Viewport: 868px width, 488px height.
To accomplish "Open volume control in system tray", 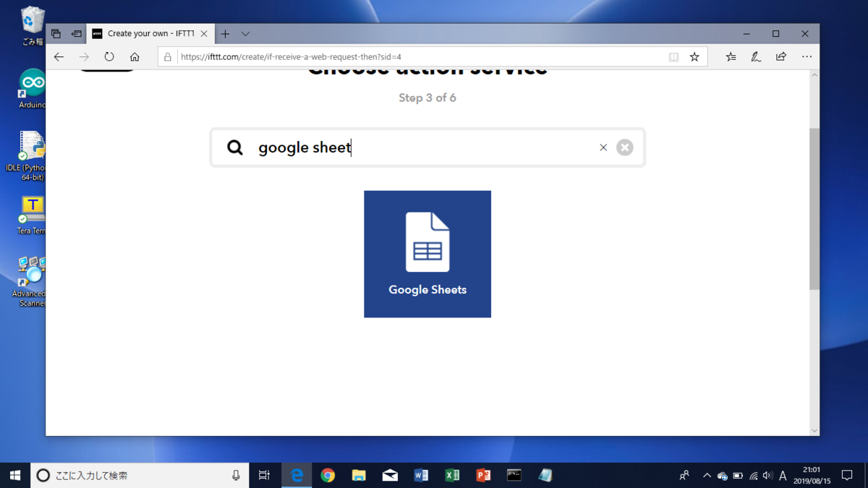I will pos(768,476).
